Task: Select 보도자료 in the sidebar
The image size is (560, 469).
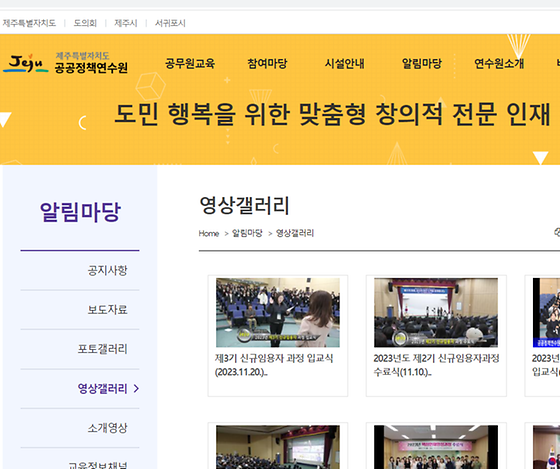Action: pyautogui.click(x=108, y=310)
